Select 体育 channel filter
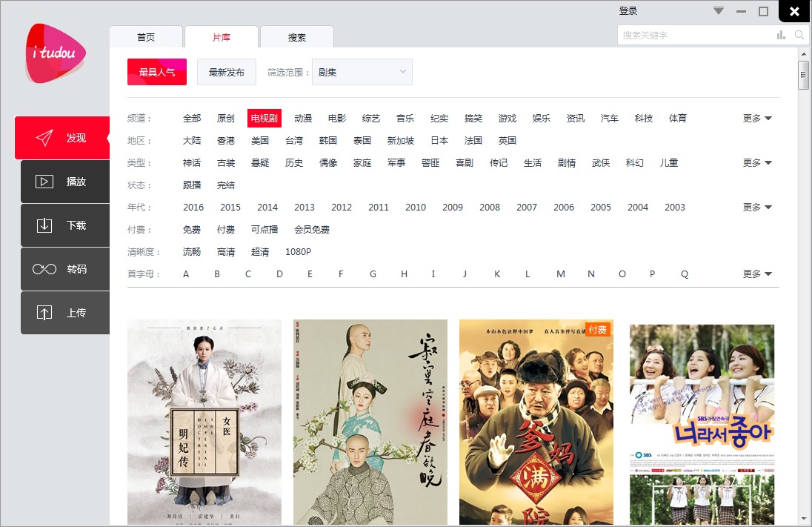Image resolution: width=812 pixels, height=527 pixels. [x=677, y=118]
